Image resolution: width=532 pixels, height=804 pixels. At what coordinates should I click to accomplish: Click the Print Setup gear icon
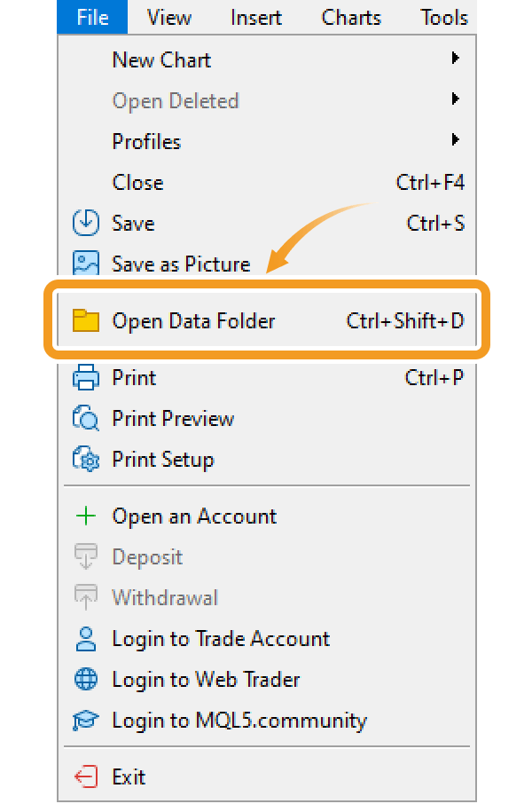point(86,460)
